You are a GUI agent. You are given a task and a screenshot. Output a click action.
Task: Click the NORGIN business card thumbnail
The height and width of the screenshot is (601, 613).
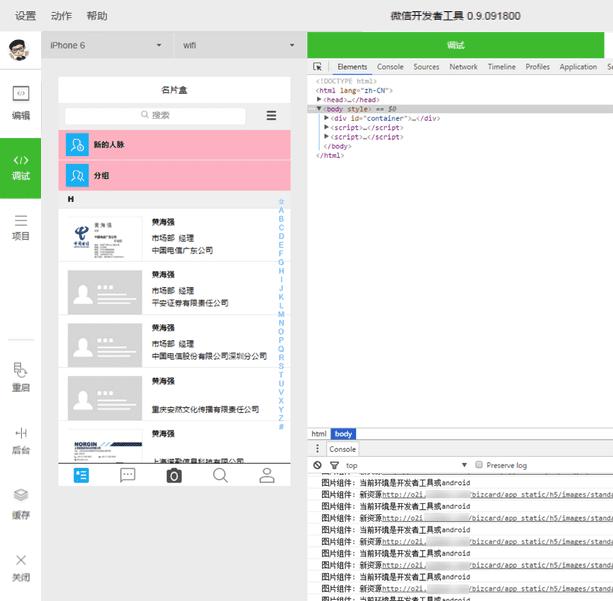click(x=104, y=446)
